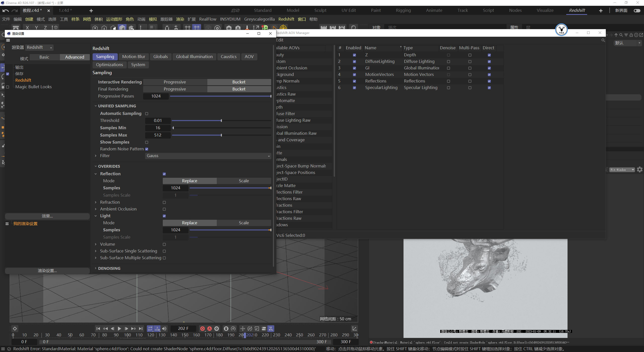Open the RealFlow menu

coord(208,19)
